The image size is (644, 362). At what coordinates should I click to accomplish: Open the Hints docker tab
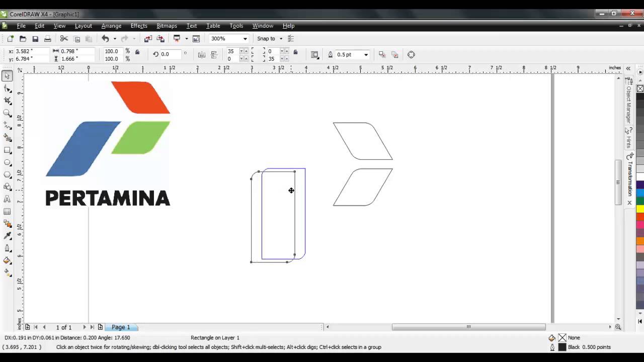tap(629, 137)
